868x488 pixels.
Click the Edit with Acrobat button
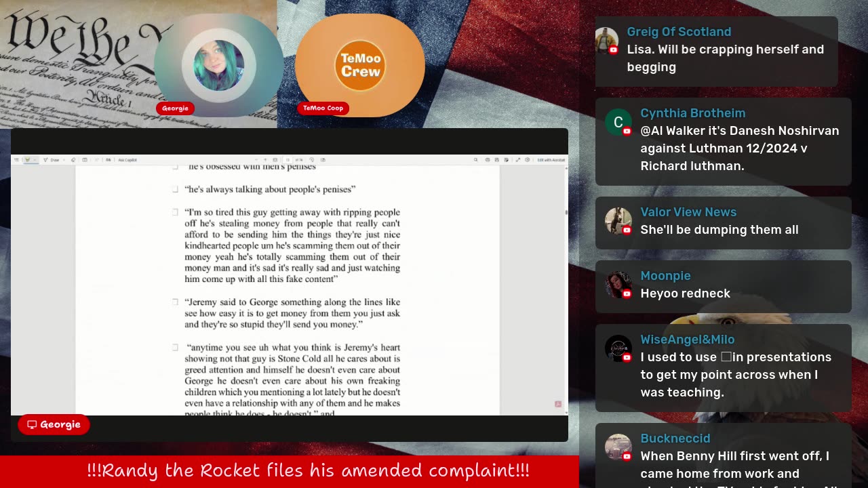pos(551,160)
